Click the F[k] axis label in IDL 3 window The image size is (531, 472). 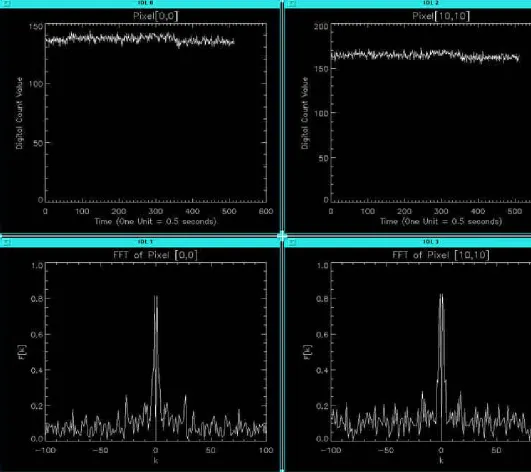click(x=307, y=352)
